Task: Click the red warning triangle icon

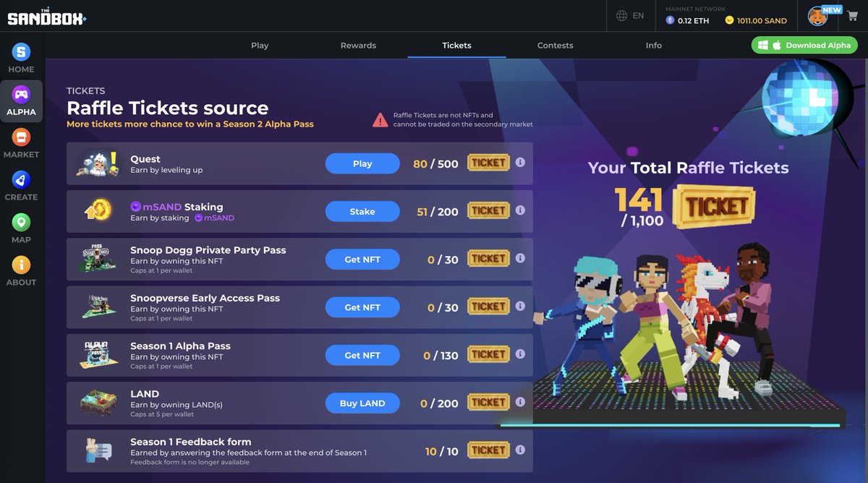Action: tap(380, 120)
